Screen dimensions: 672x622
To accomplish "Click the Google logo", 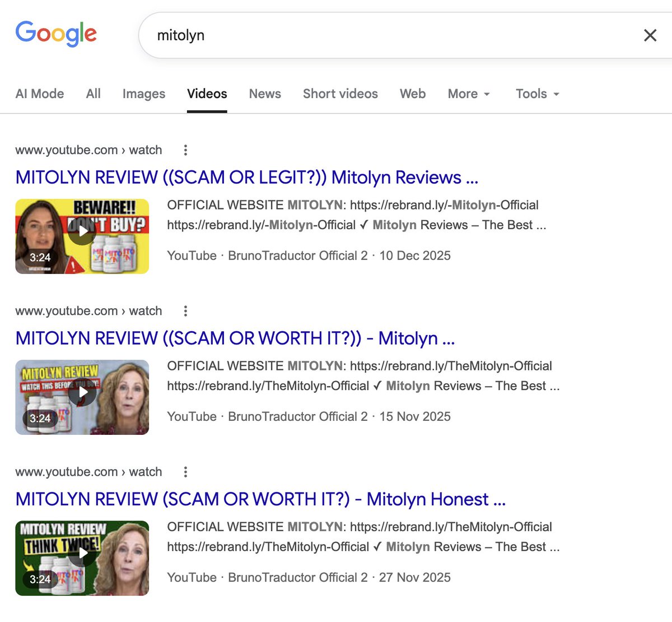I will coord(56,34).
